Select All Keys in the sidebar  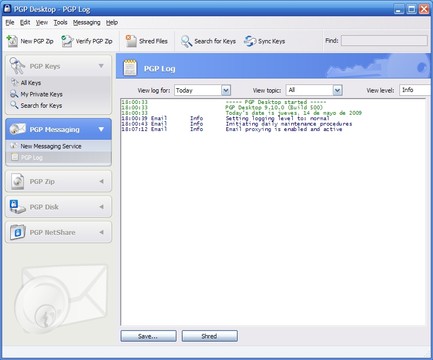pyautogui.click(x=31, y=82)
